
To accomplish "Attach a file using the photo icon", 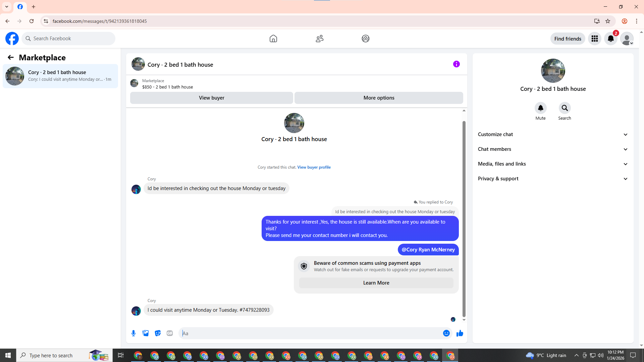I will pyautogui.click(x=146, y=333).
